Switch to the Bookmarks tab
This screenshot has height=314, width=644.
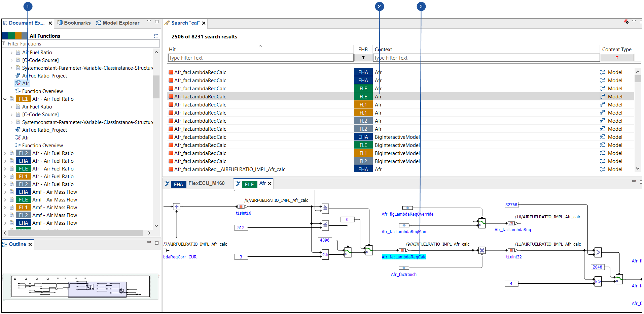tap(74, 23)
